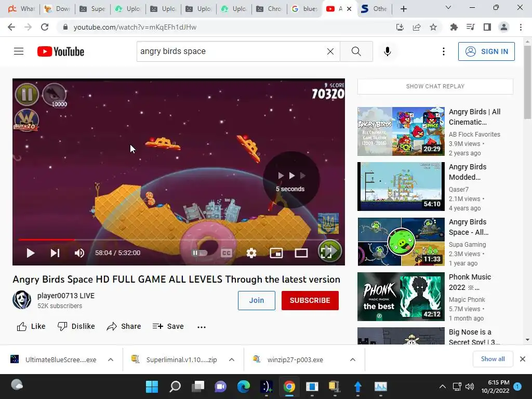Open taskbar search

coord(175,387)
